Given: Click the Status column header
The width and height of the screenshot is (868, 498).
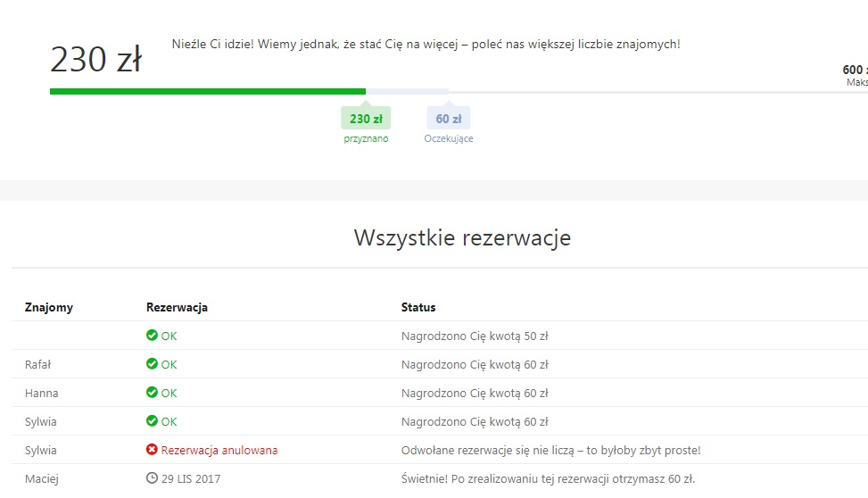Looking at the screenshot, I should (418, 307).
